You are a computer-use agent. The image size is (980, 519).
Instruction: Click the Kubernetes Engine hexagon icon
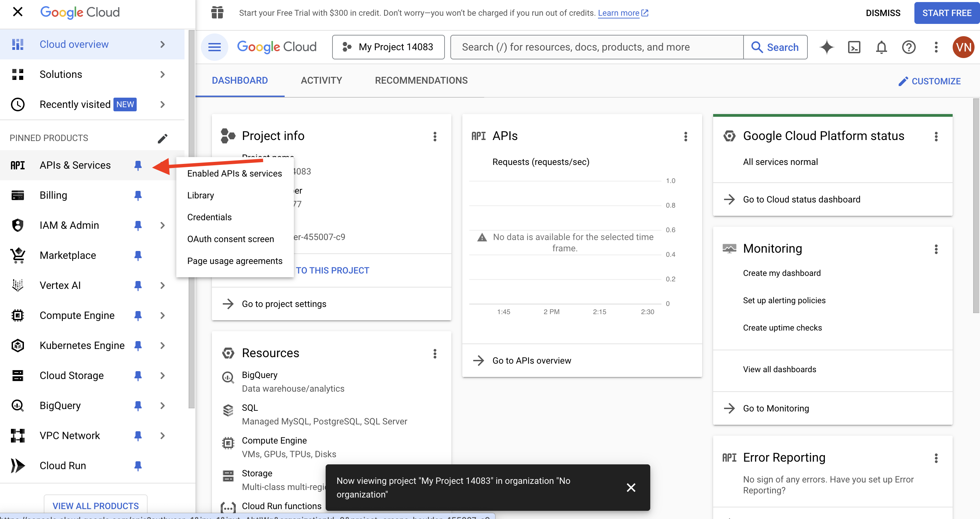17,346
